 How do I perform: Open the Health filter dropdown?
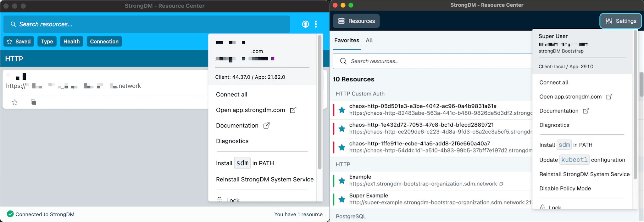click(72, 42)
